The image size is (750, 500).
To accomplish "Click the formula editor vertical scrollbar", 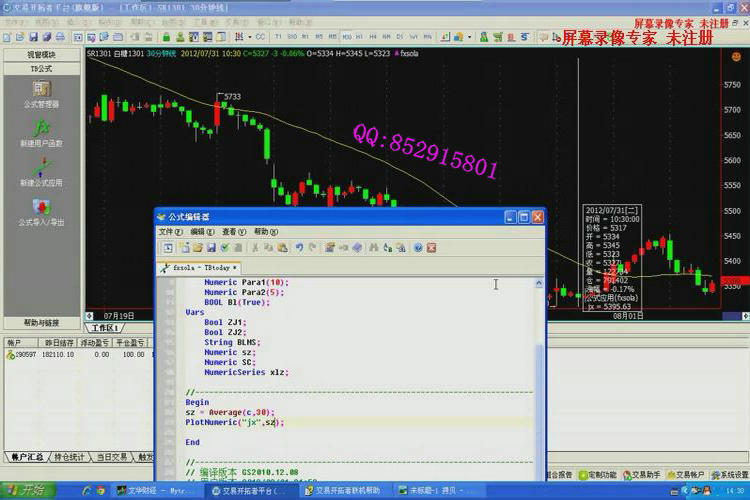I will pyautogui.click(x=541, y=380).
